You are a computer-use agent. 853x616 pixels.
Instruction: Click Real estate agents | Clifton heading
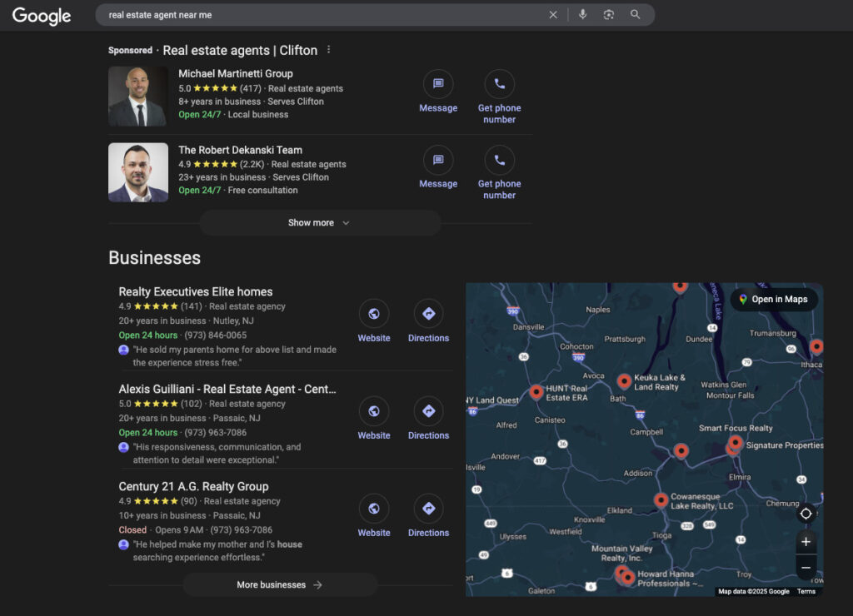pyautogui.click(x=240, y=50)
